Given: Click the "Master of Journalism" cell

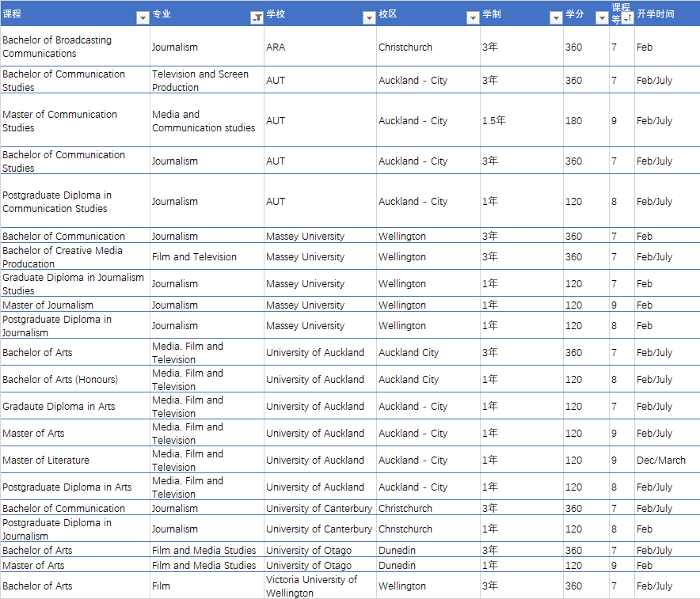Looking at the screenshot, I should (x=75, y=305).
